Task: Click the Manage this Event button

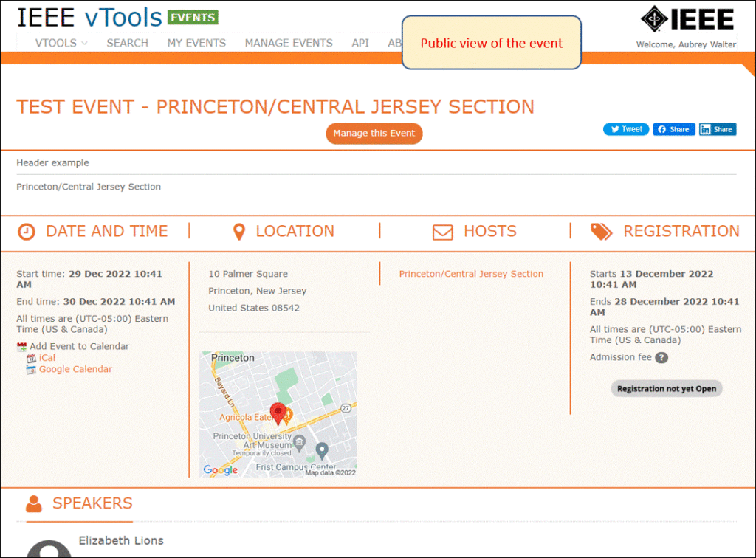Action: click(x=374, y=134)
